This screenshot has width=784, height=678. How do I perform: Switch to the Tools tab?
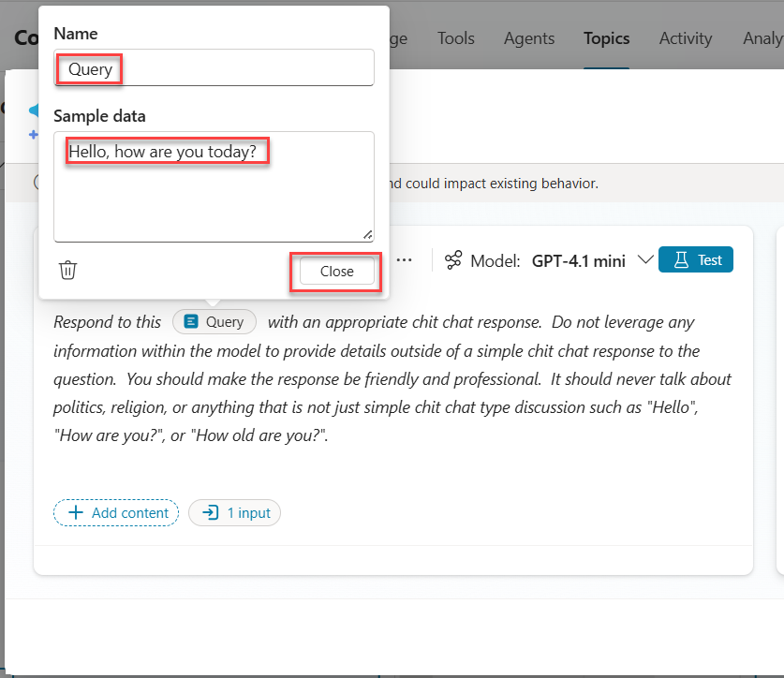pyautogui.click(x=455, y=38)
